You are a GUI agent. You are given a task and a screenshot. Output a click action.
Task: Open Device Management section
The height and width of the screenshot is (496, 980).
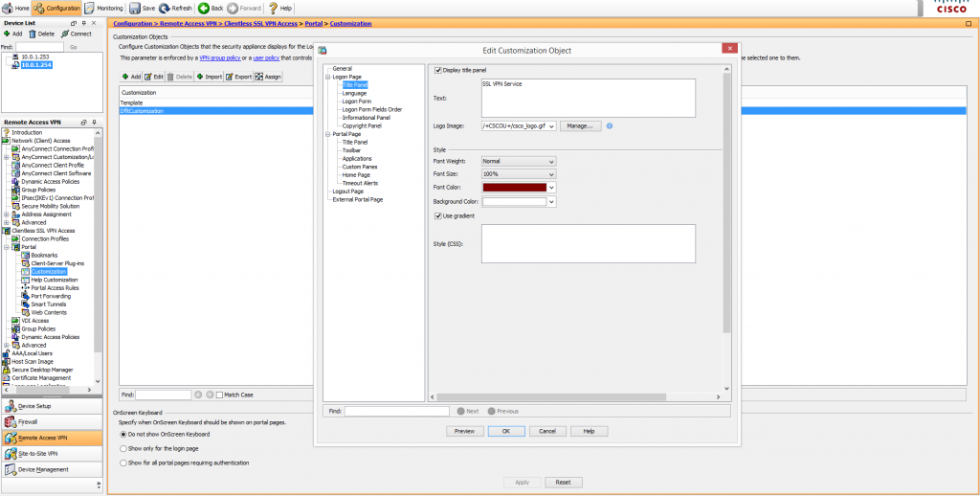pyautogui.click(x=52, y=469)
